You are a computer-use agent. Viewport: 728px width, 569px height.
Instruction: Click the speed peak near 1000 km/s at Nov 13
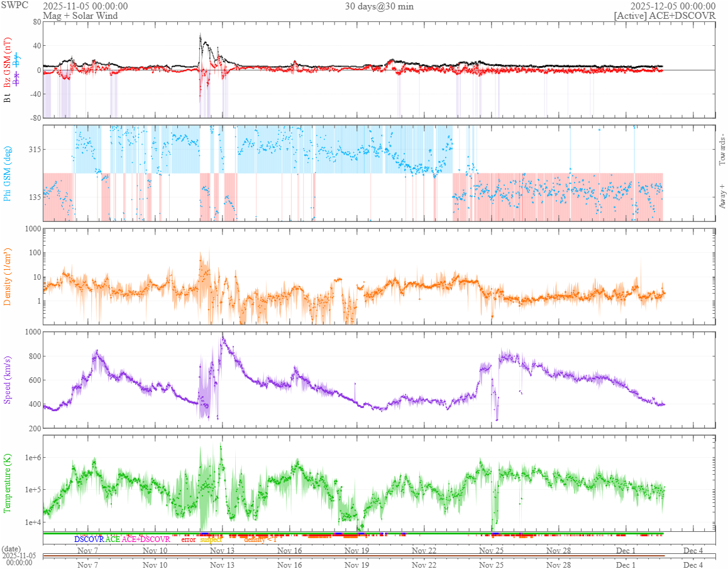[x=223, y=337]
